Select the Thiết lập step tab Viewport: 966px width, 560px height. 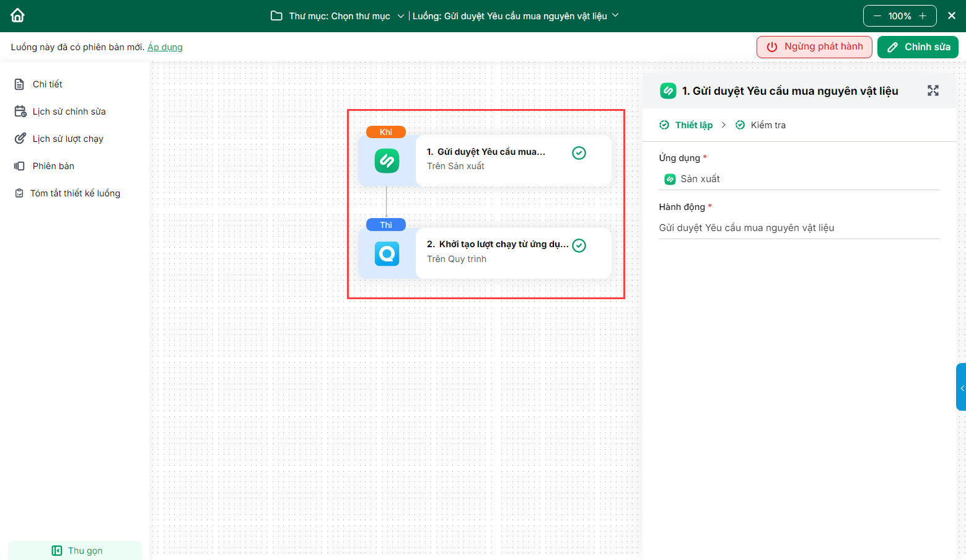pyautogui.click(x=693, y=125)
